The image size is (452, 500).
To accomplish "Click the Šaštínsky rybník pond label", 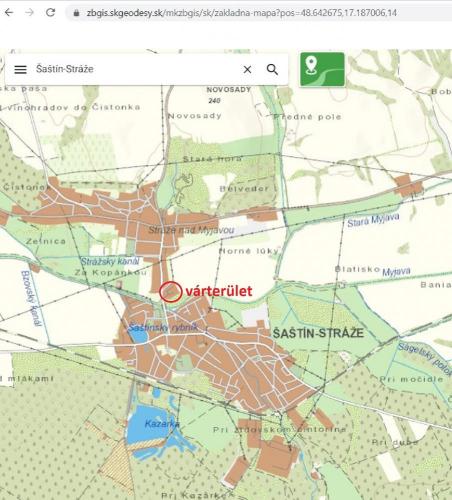I will (163, 328).
